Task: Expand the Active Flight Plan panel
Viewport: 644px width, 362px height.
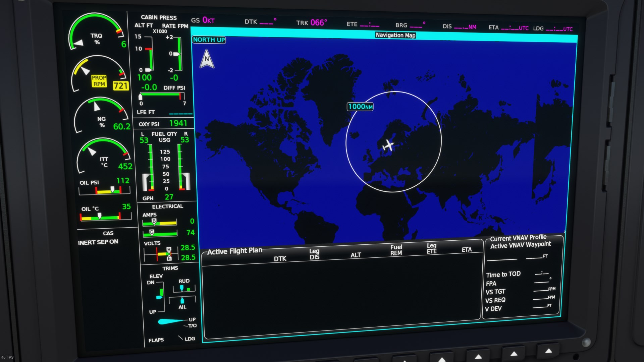Action: pyautogui.click(x=234, y=251)
